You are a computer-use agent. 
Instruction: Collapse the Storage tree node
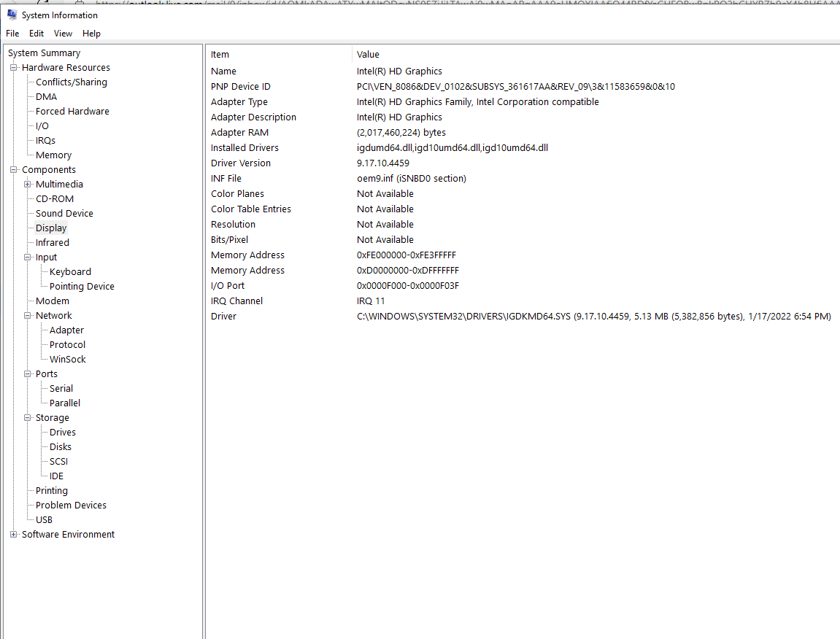tap(28, 418)
